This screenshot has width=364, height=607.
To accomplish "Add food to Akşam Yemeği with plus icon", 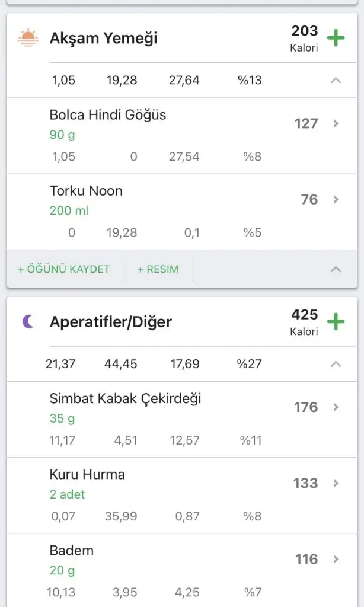I will 336,39.
